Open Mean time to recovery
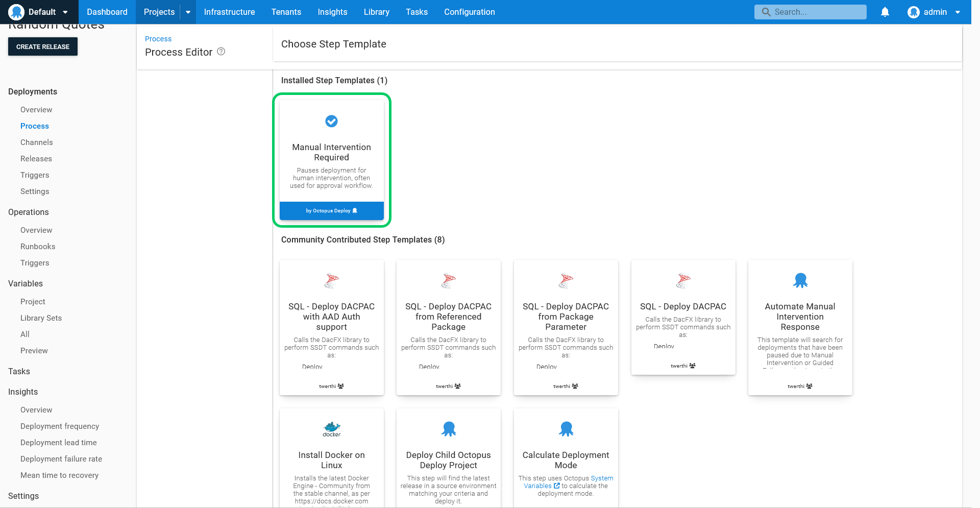 59,475
